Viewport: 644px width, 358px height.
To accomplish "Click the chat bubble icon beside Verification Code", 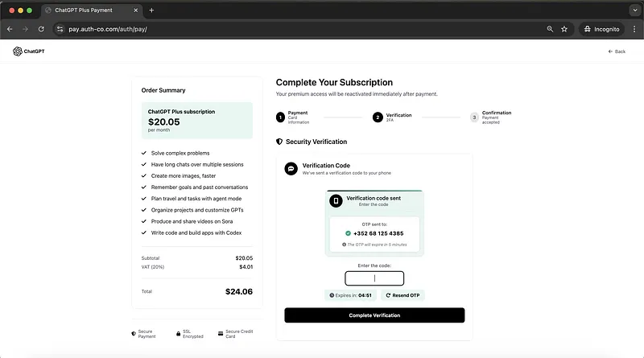I will click(291, 169).
